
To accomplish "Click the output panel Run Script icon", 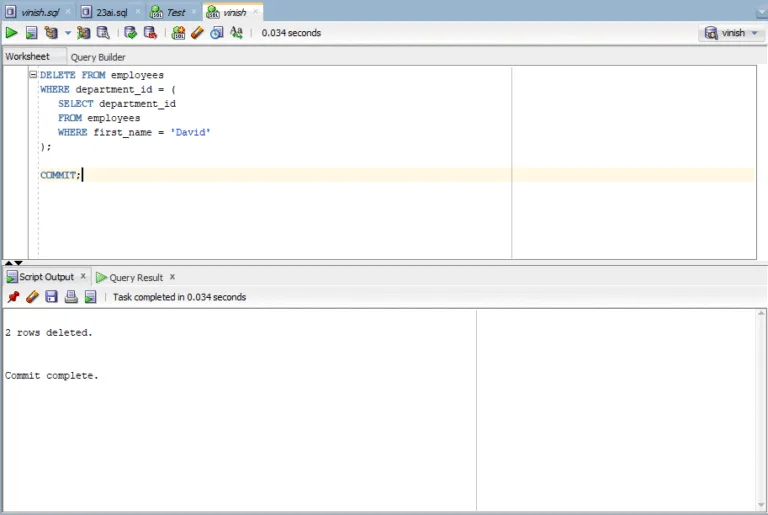I will pos(91,296).
